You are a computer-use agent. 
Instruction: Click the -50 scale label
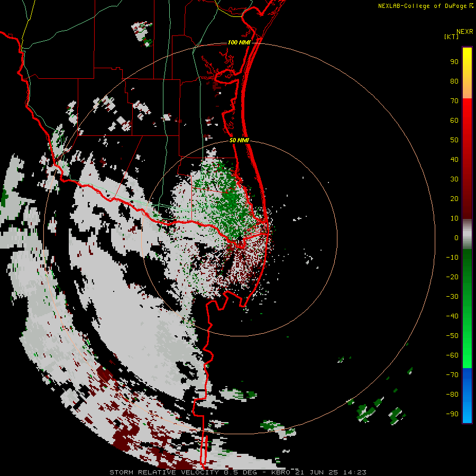452,335
